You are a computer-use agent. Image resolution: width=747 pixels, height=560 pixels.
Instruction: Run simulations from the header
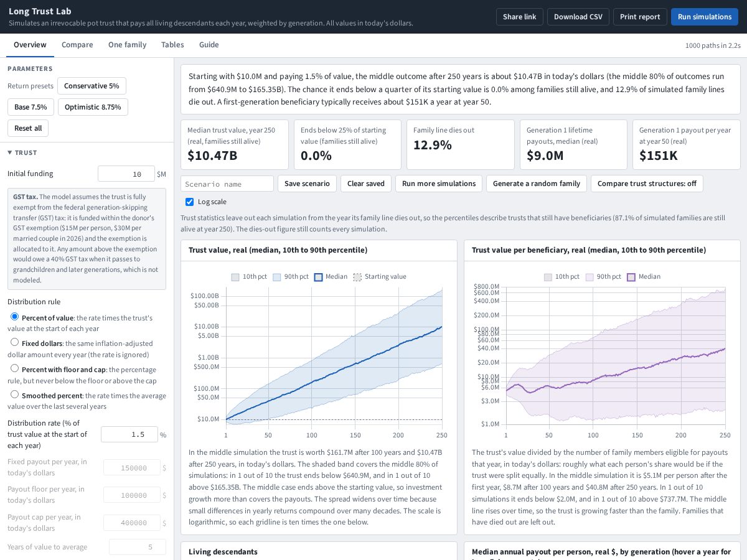tap(705, 17)
